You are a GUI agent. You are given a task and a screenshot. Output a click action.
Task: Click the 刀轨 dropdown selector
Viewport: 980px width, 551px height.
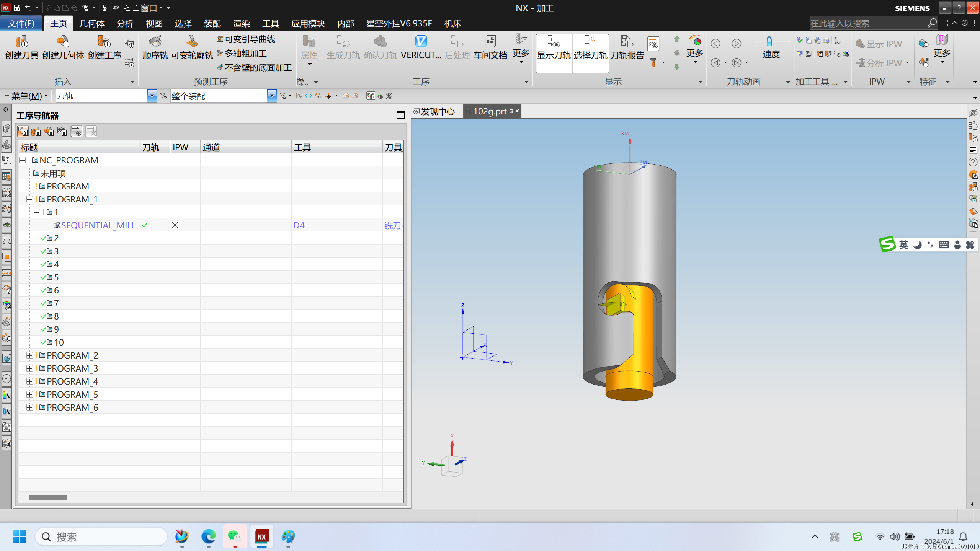coord(152,96)
